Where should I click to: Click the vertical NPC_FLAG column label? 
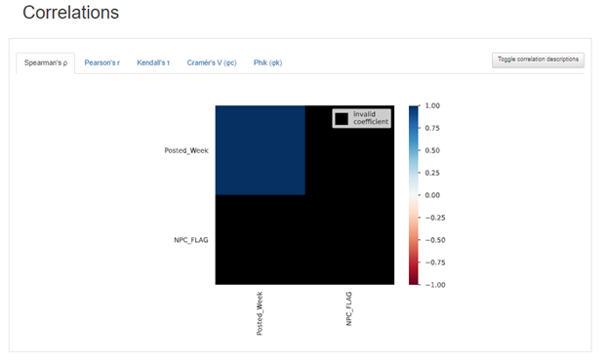point(348,308)
